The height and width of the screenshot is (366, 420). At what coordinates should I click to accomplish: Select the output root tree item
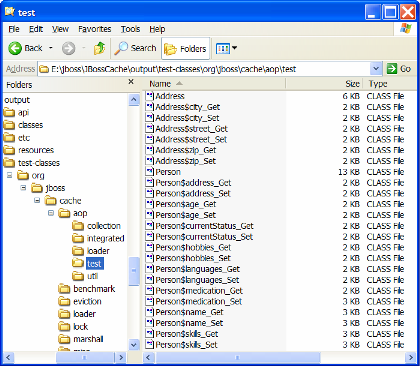(17, 100)
